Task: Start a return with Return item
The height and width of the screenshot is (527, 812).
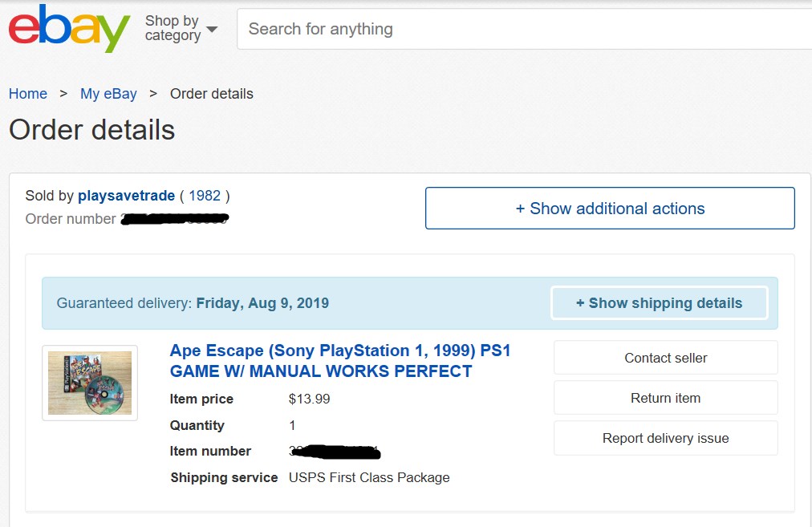Action: 665,398
